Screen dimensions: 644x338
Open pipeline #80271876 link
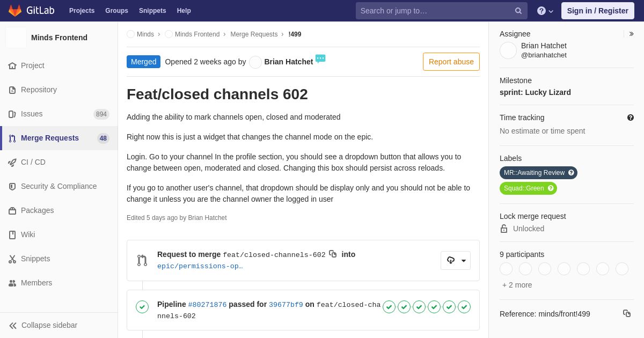pos(207,305)
